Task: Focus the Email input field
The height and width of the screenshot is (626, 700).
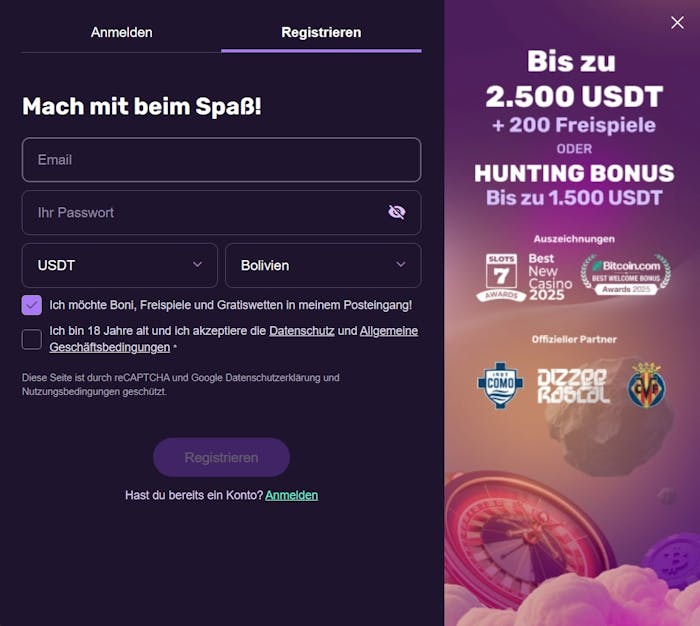Action: coord(221,160)
